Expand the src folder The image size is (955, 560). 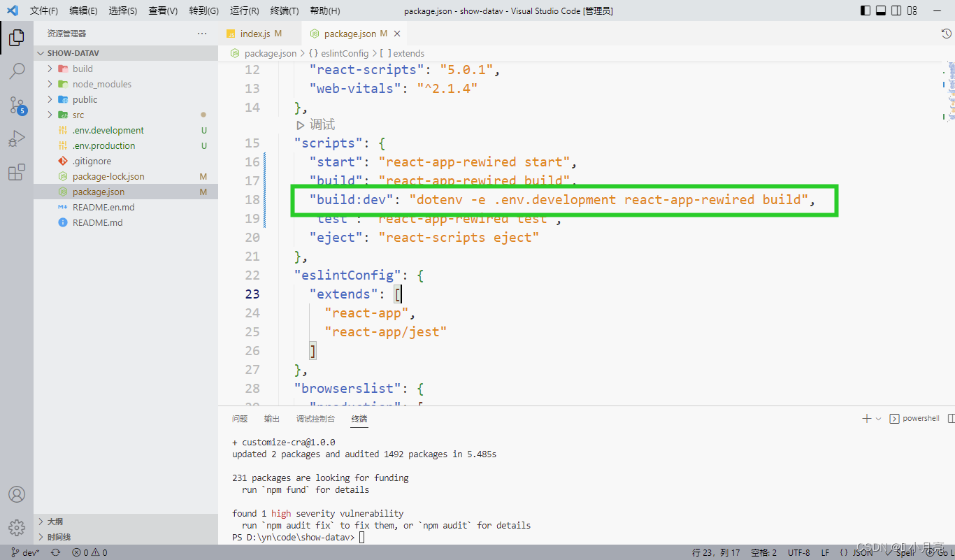[126, 115]
